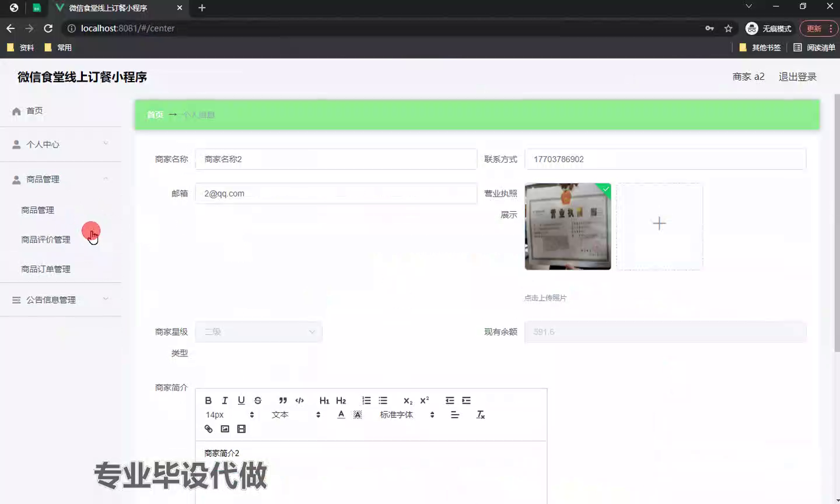Click the browser 更新 update button

(x=818, y=29)
